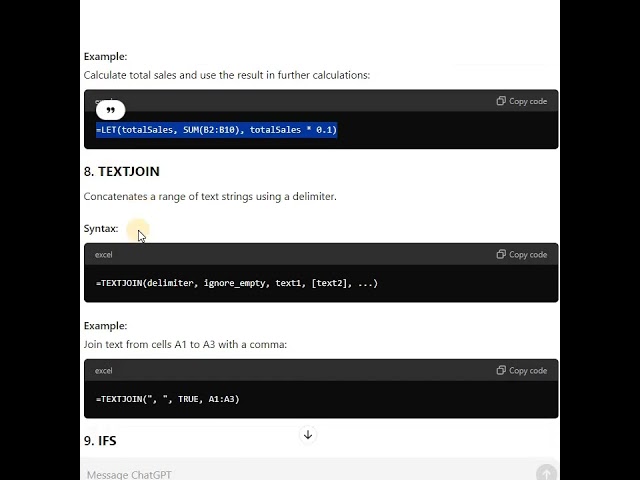Click copy icon in TEXTJOIN example block
This screenshot has height=480, width=640.
[x=501, y=370]
